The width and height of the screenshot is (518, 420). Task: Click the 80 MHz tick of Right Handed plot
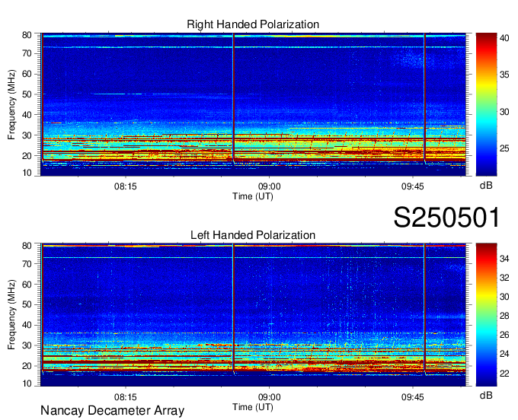click(x=27, y=35)
